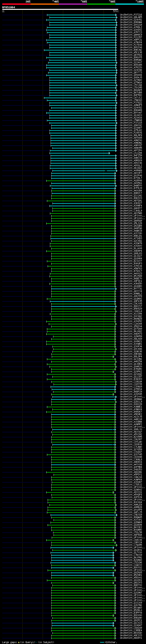Click the label UniRef100_C6QCL6

click(131, 311)
